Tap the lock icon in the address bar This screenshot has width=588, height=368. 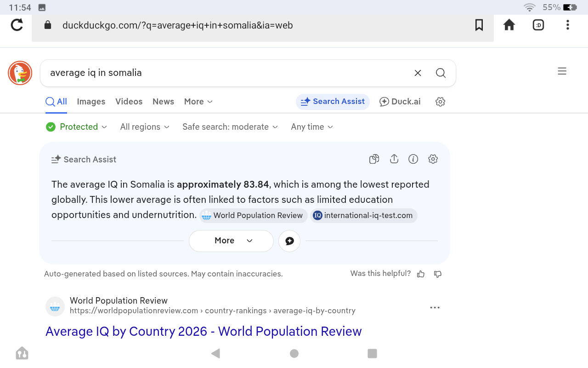(x=48, y=25)
